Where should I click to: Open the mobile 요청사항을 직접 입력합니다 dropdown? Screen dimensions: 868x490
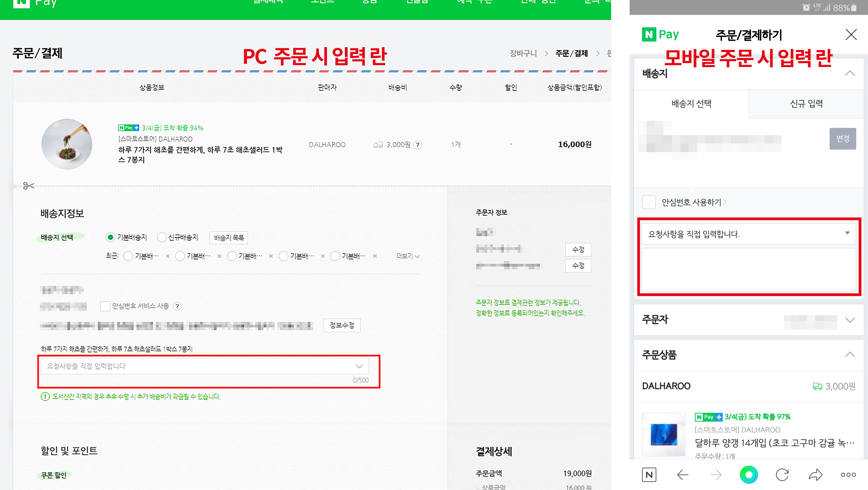point(748,234)
